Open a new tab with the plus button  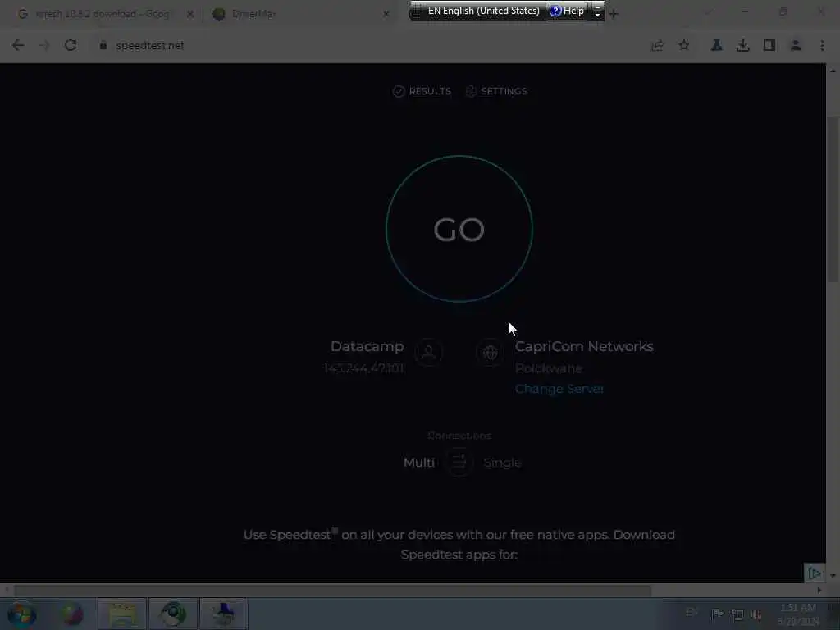(614, 14)
